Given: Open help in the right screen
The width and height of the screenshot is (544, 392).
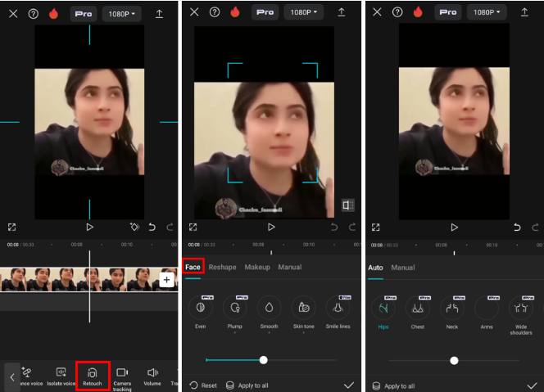Looking at the screenshot, I should tap(397, 12).
